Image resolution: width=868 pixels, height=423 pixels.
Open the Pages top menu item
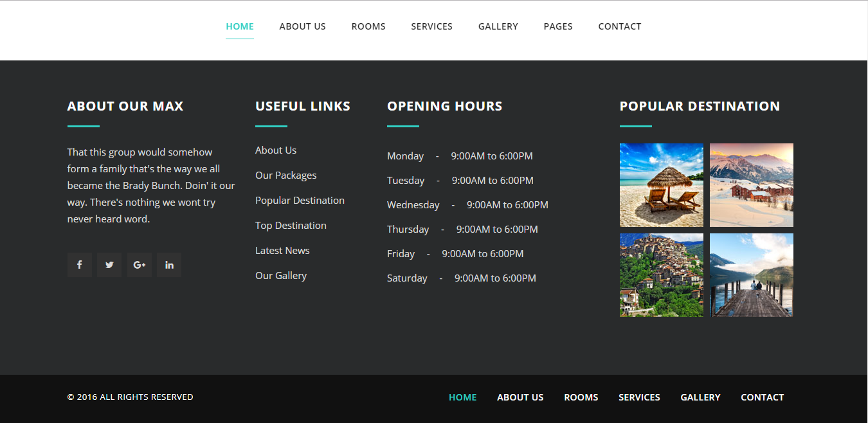[558, 26]
